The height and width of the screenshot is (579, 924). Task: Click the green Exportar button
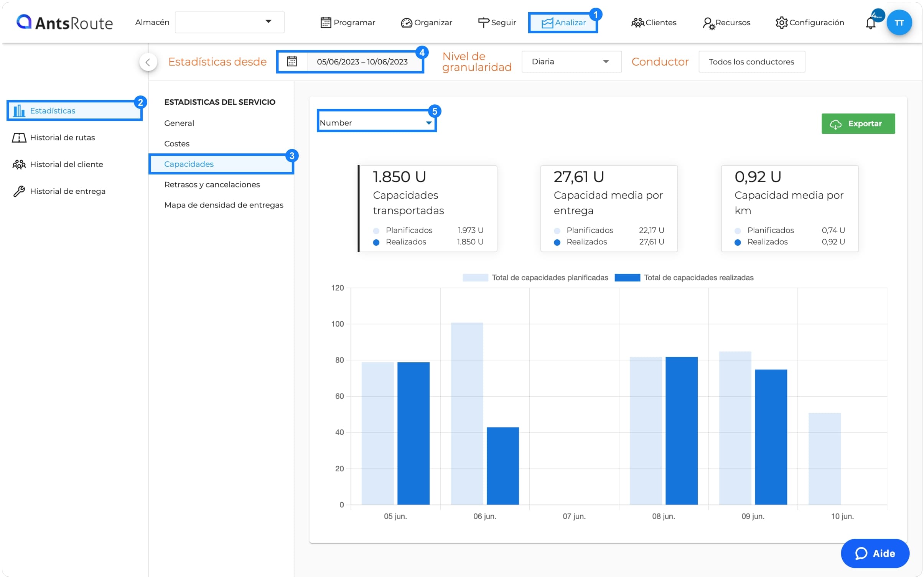[858, 123]
